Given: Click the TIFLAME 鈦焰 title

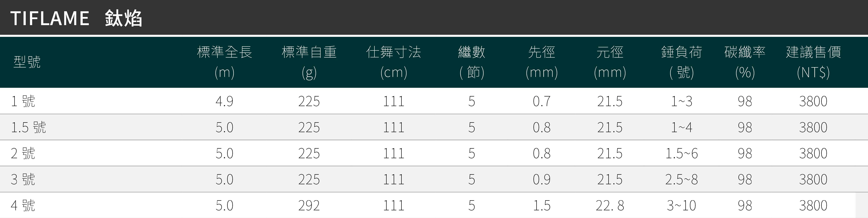Looking at the screenshot, I should coord(76,18).
